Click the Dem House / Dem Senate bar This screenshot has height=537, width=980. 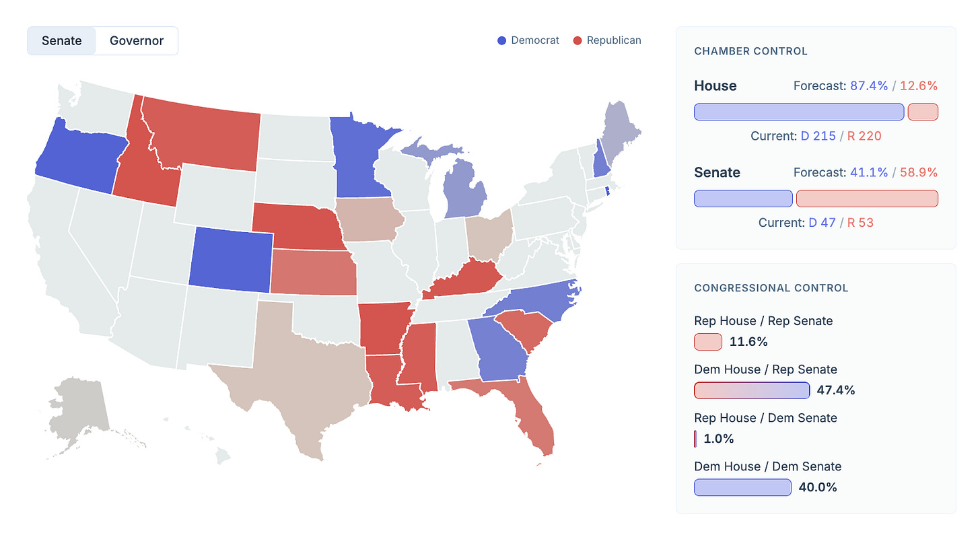(x=742, y=487)
